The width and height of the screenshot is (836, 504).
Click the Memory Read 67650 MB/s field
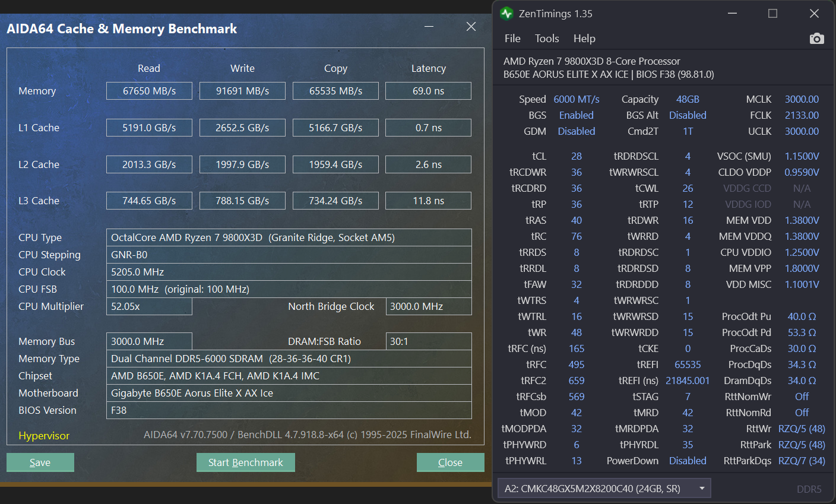tap(149, 91)
